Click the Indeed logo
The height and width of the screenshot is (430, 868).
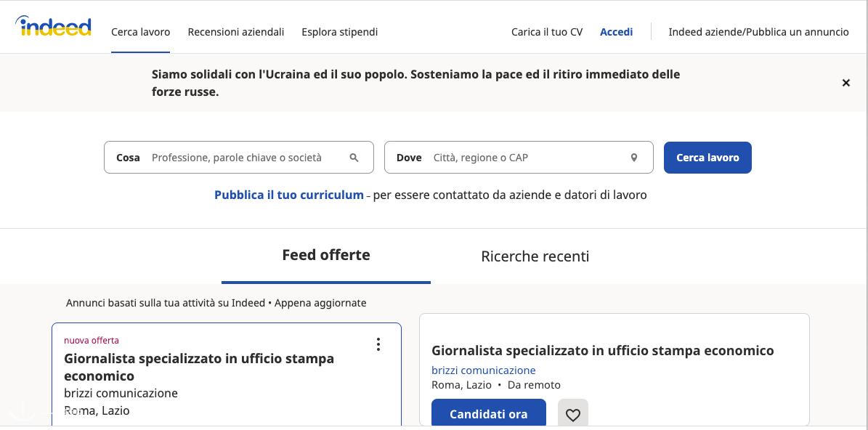(53, 27)
